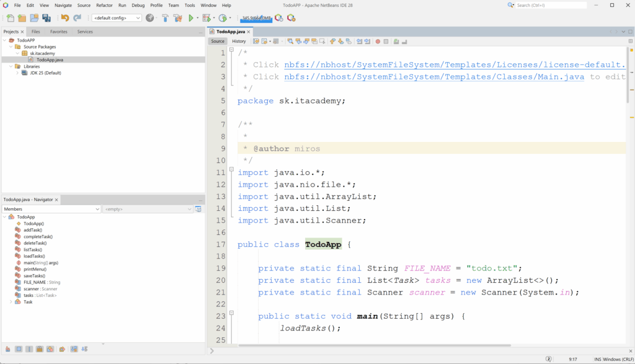
Task: Open the empty filter dropdown in Navigator
Action: 148,209
